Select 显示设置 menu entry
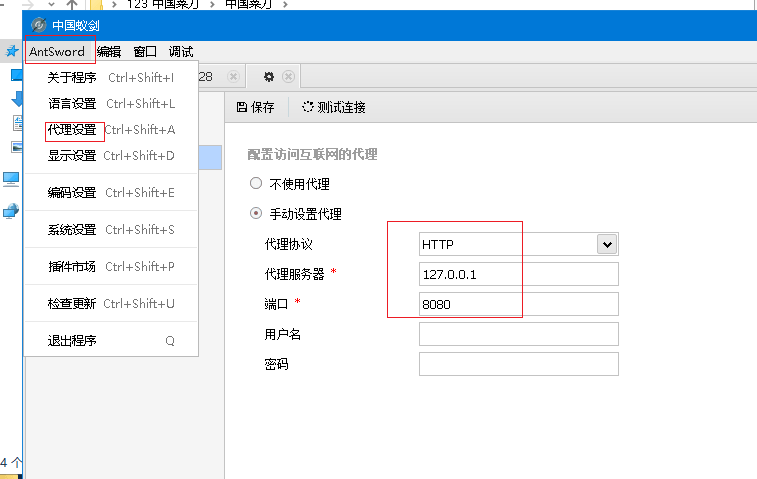The height and width of the screenshot is (479, 757). [111, 155]
